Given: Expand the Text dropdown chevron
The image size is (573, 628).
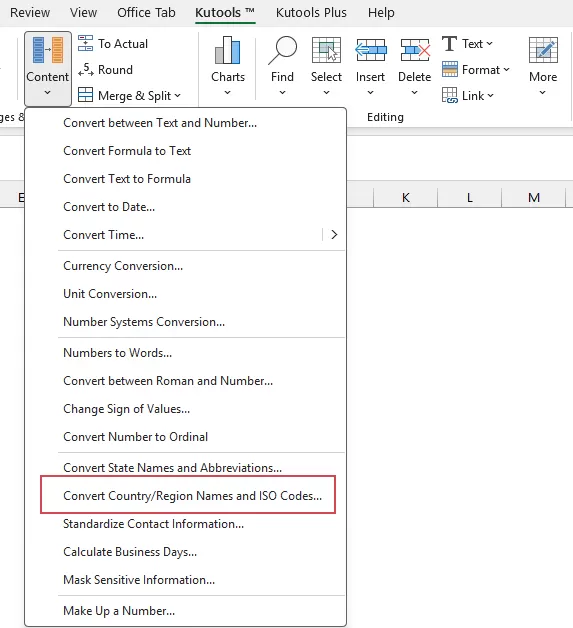Looking at the screenshot, I should 489,44.
